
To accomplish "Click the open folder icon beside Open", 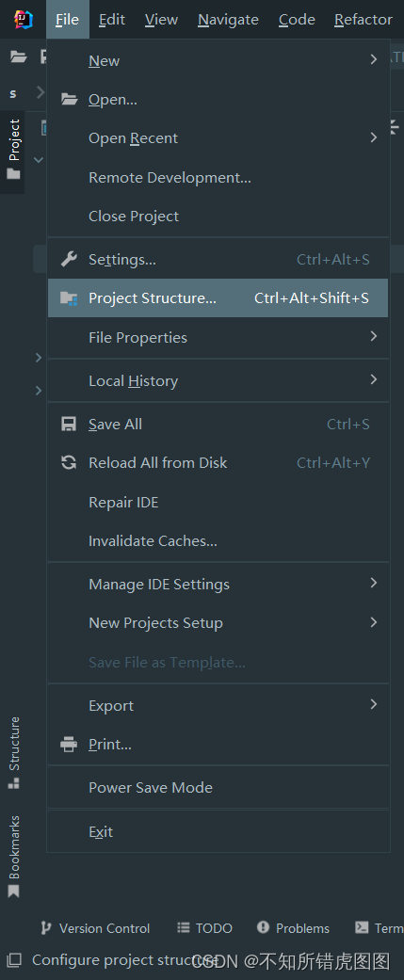I will point(69,100).
